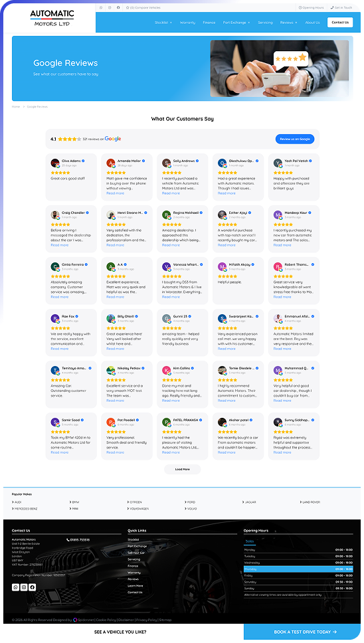Screen dimensions: 364x643
Task: Open the Opening Hours clock link
Action: 311,7
